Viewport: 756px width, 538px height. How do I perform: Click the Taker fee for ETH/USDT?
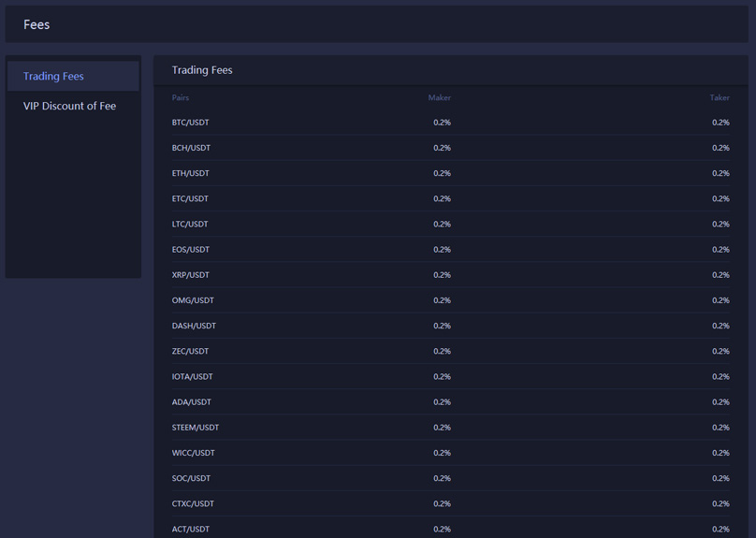720,173
